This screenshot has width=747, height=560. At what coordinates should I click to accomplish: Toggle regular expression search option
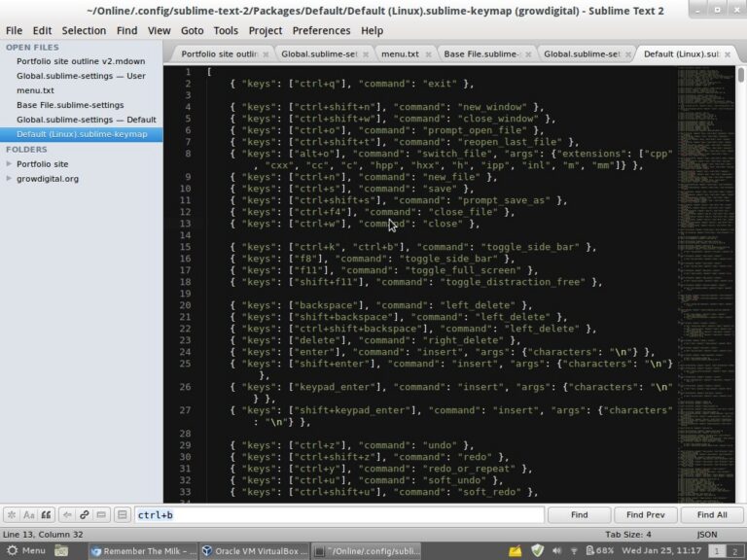click(12, 514)
